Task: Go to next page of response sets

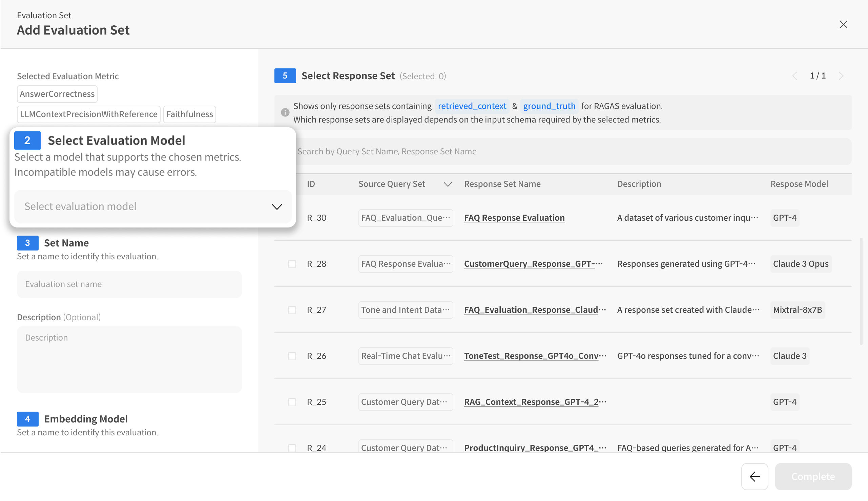Action: pyautogui.click(x=841, y=76)
